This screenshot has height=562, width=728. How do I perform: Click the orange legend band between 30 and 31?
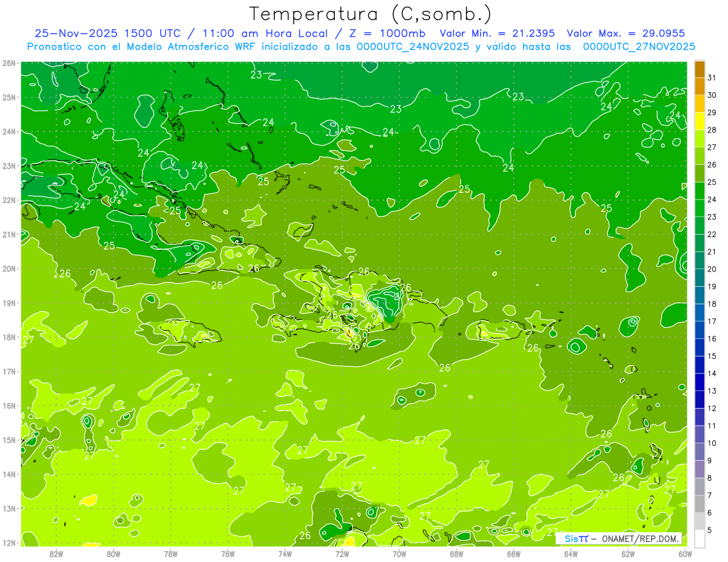(x=699, y=86)
